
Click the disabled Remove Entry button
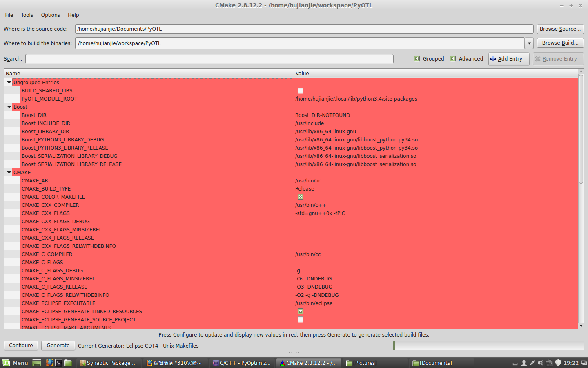point(558,59)
